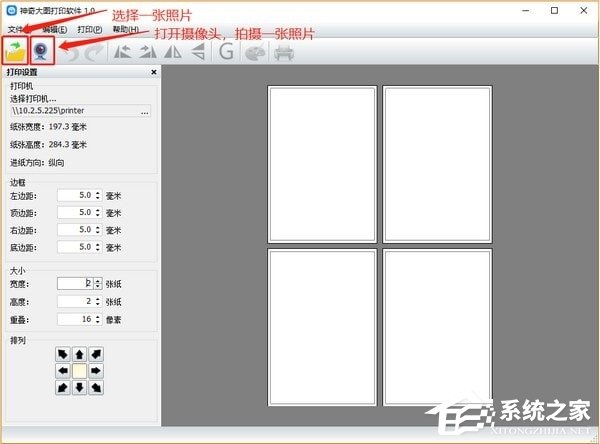This screenshot has height=444, width=600.
Task: Close the 打印设置 panel
Action: [x=154, y=72]
